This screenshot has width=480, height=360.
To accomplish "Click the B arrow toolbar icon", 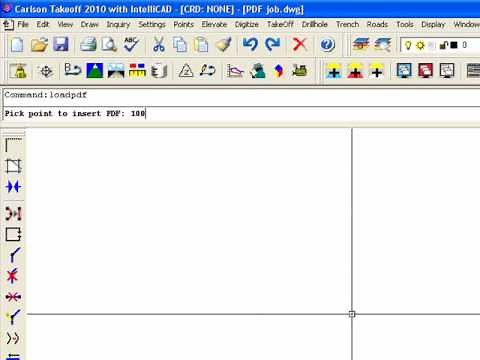I will (72, 70).
